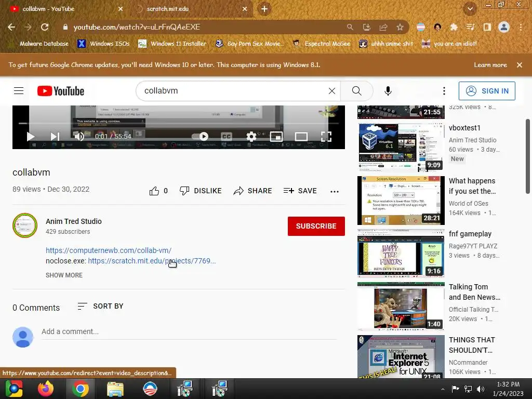Open the fnf gameplay video thumbnail

click(x=401, y=254)
